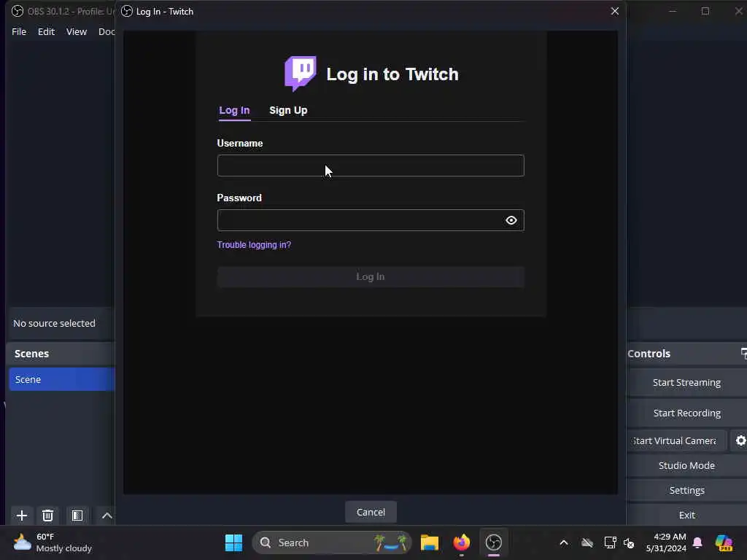The image size is (747, 560).
Task: Open Copilot preview icon in taskbar
Action: click(724, 542)
